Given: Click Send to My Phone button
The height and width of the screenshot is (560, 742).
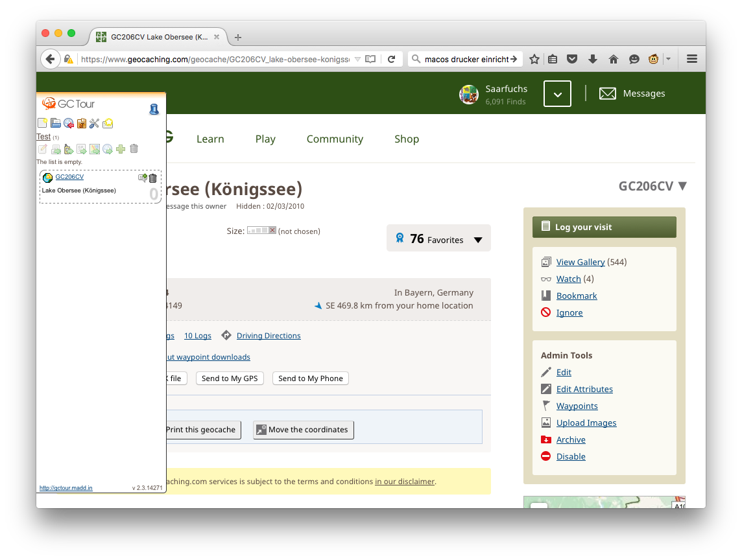Looking at the screenshot, I should [311, 379].
